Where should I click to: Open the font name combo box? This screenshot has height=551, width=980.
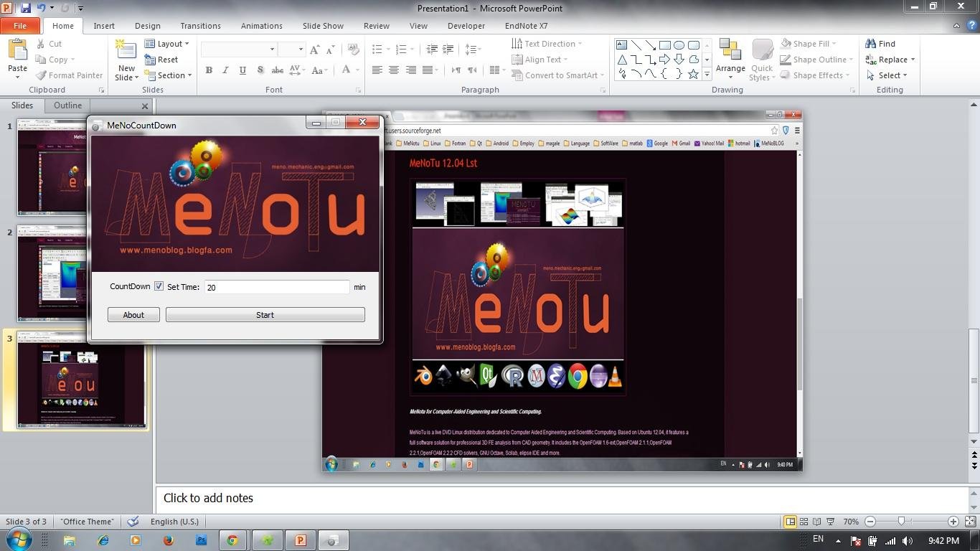coord(239,50)
